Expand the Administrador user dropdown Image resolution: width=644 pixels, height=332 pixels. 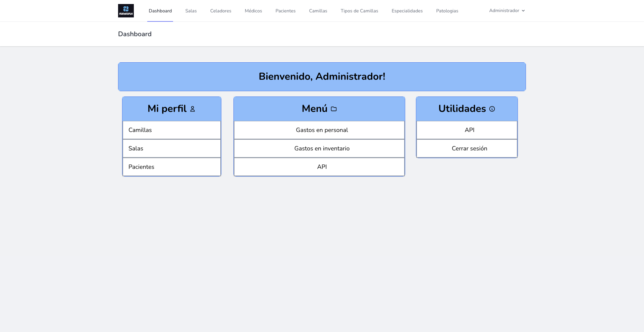pyautogui.click(x=507, y=11)
